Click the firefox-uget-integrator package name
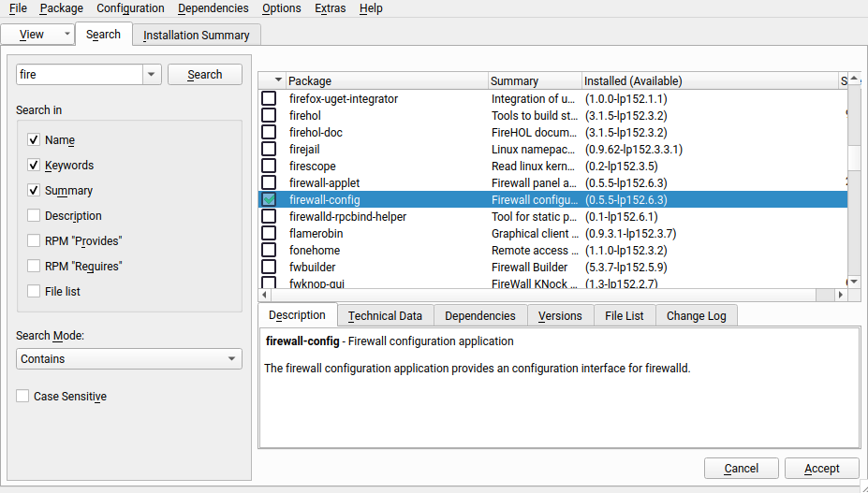 (344, 98)
